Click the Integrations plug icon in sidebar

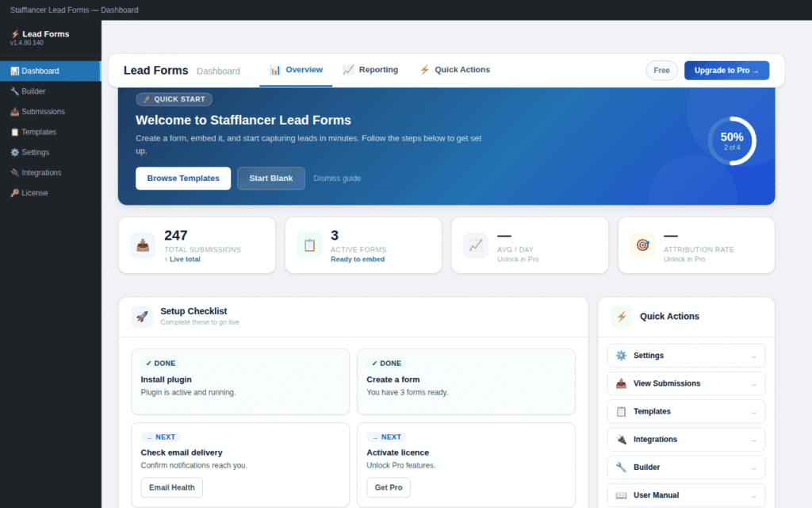[x=14, y=172]
